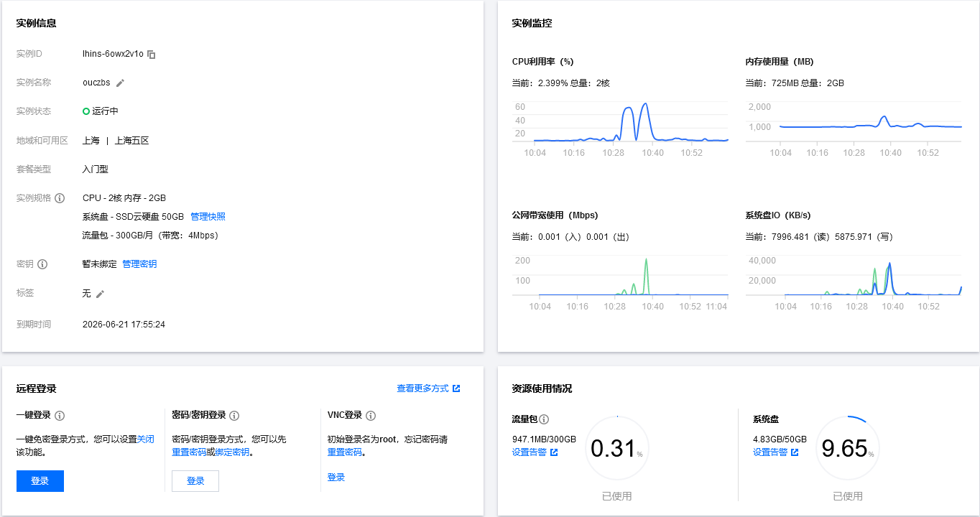This screenshot has width=980, height=517.
Task: Click outlined 登录 button under 密码/密钥登录
Action: point(195,481)
